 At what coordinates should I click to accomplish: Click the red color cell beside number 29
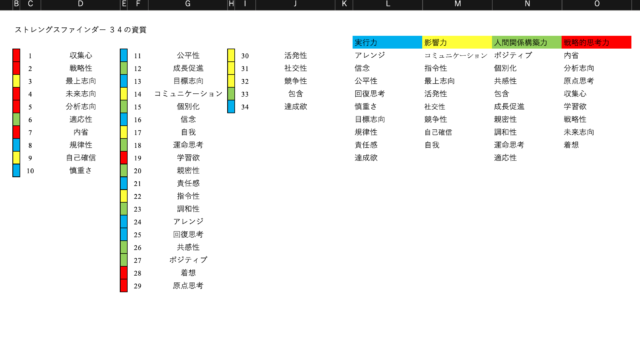click(x=124, y=286)
